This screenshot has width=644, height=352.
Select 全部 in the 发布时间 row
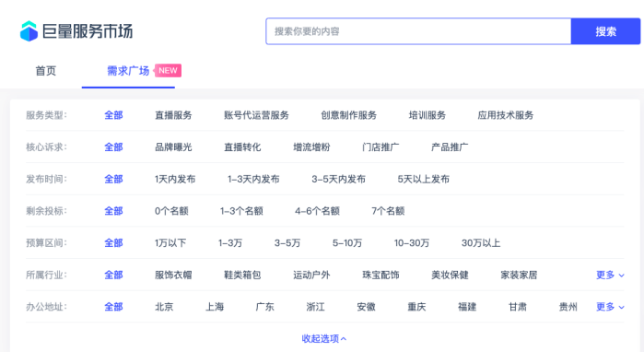click(113, 179)
